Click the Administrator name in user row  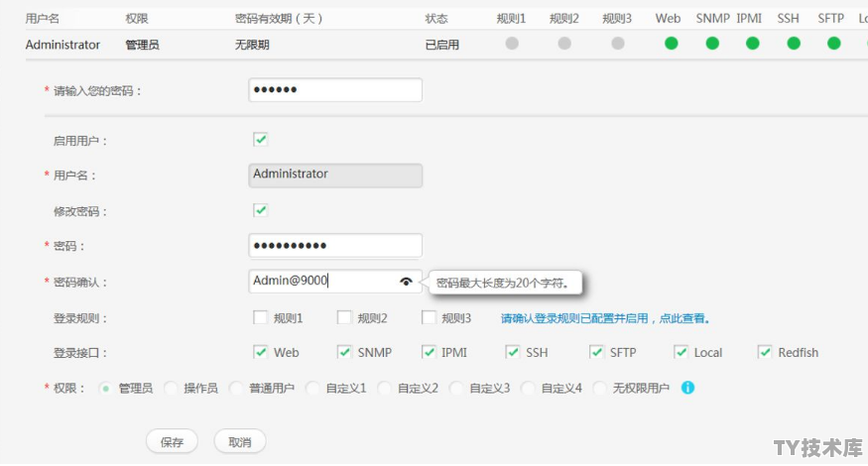pos(62,45)
